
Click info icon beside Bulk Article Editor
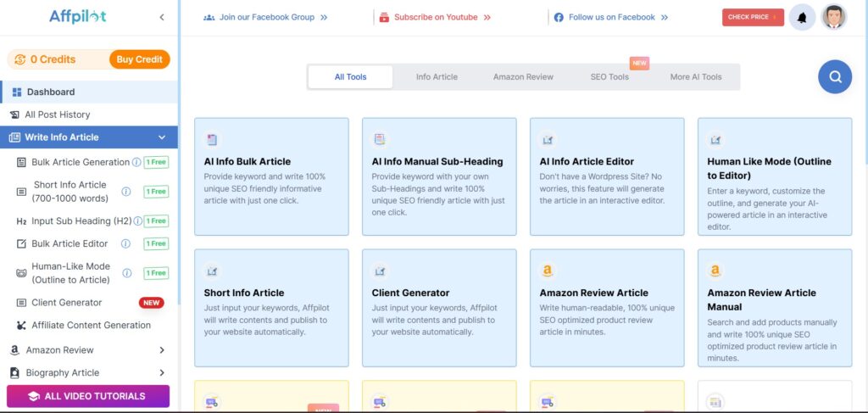[126, 243]
